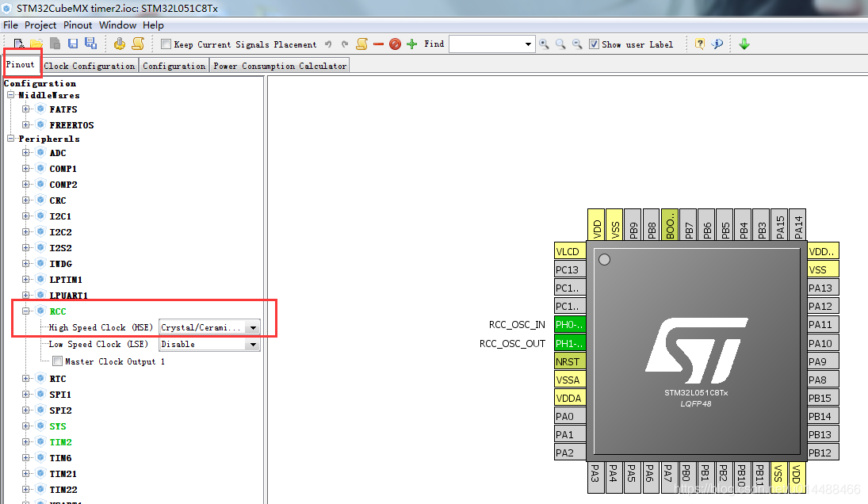Image resolution: width=868 pixels, height=504 pixels.
Task: Open the Low Speed Clock LSE dropdown
Action: pos(252,344)
